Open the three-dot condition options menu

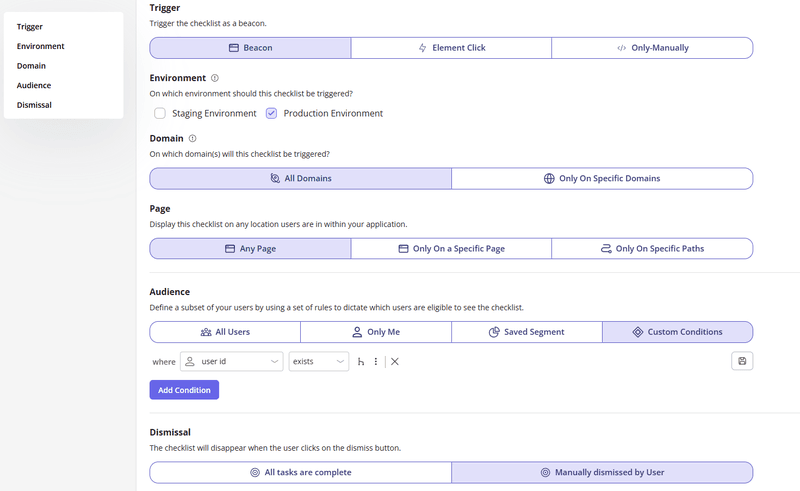pos(376,362)
